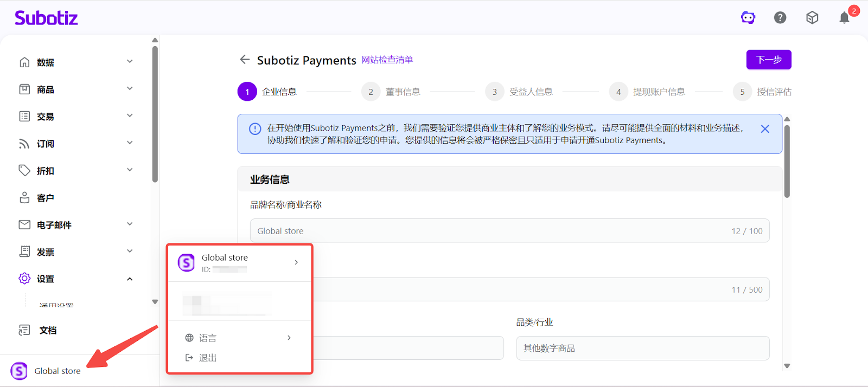The image size is (868, 387).
Task: Click the Settings gear icon in sidebar
Action: [24, 279]
